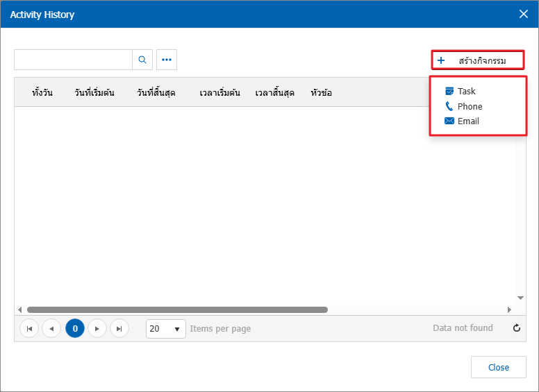This screenshot has width=539, height=392.
Task: Sort by หัวข้อ column header
Action: pyautogui.click(x=321, y=92)
